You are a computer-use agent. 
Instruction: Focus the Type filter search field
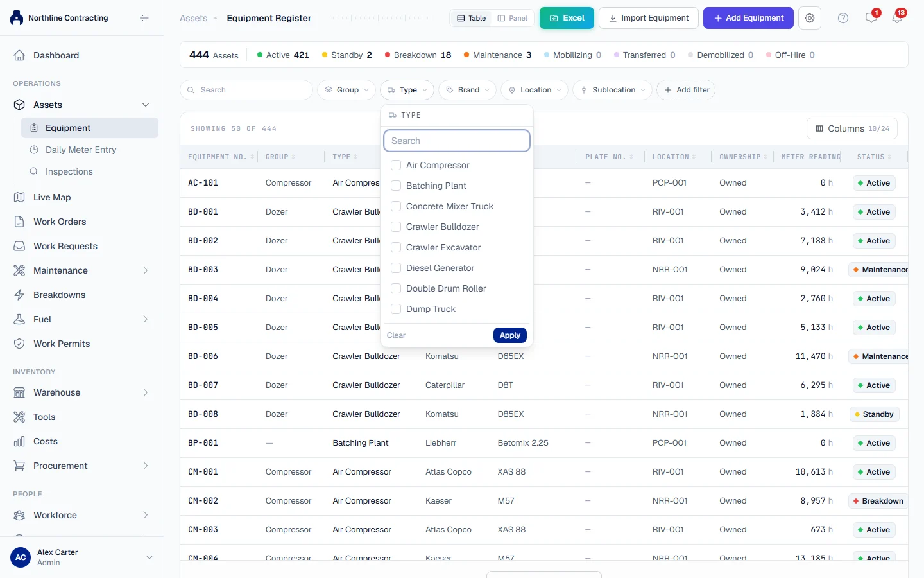[x=457, y=141]
